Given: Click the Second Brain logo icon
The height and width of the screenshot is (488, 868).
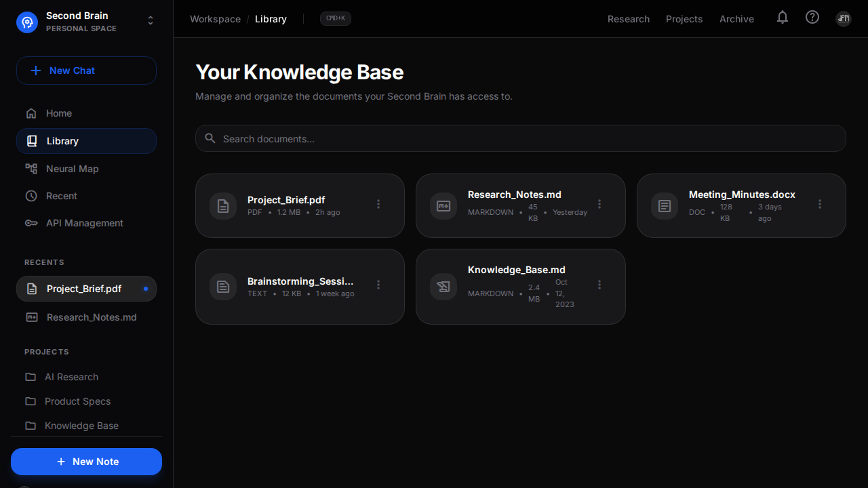Looking at the screenshot, I should (x=27, y=22).
